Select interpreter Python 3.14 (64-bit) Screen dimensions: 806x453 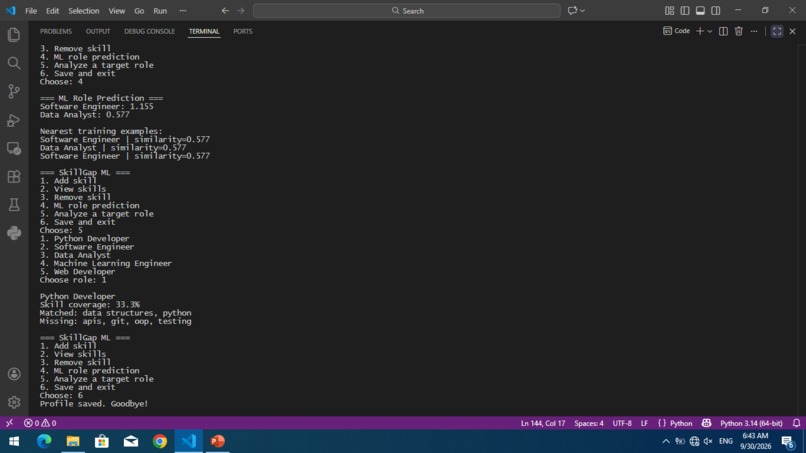751,423
